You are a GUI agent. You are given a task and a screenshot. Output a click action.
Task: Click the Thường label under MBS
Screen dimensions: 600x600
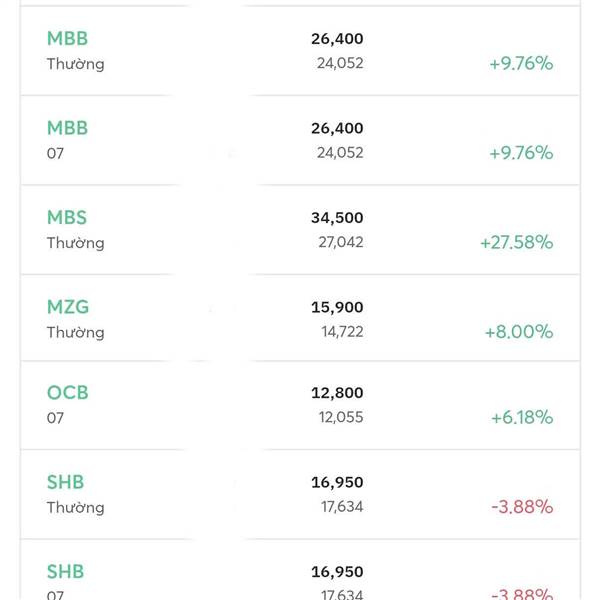coord(75,243)
